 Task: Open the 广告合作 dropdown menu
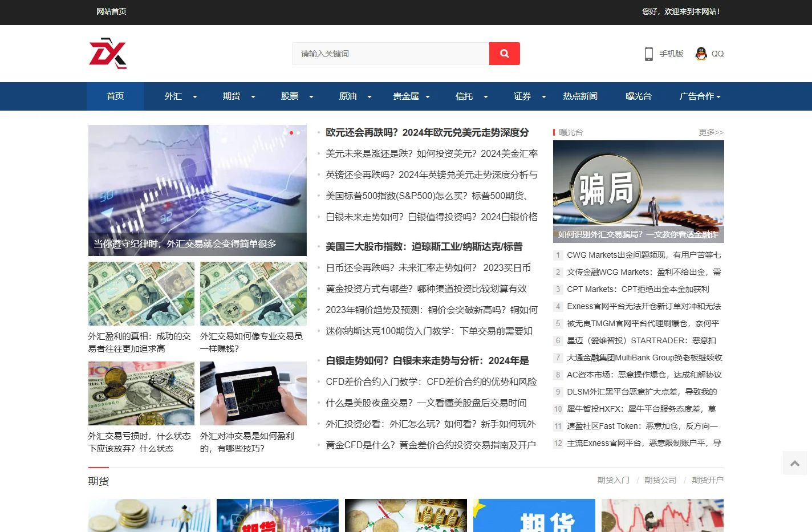[x=700, y=96]
